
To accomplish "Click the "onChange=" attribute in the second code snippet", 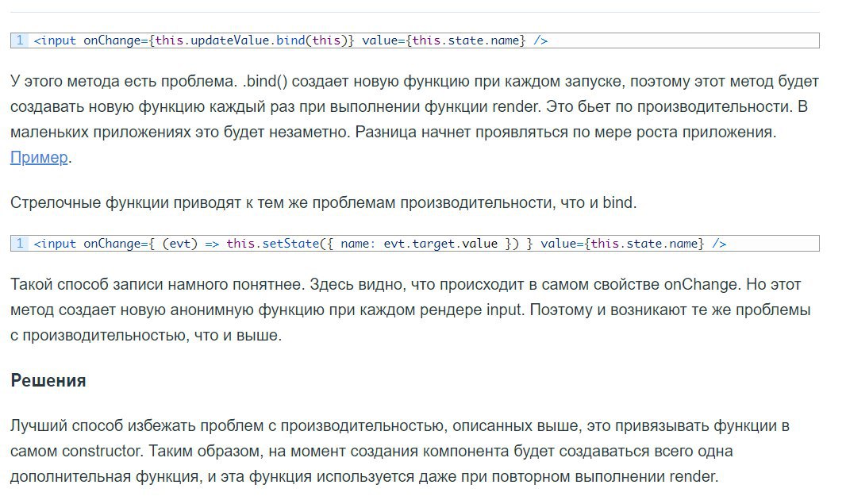I will [115, 244].
